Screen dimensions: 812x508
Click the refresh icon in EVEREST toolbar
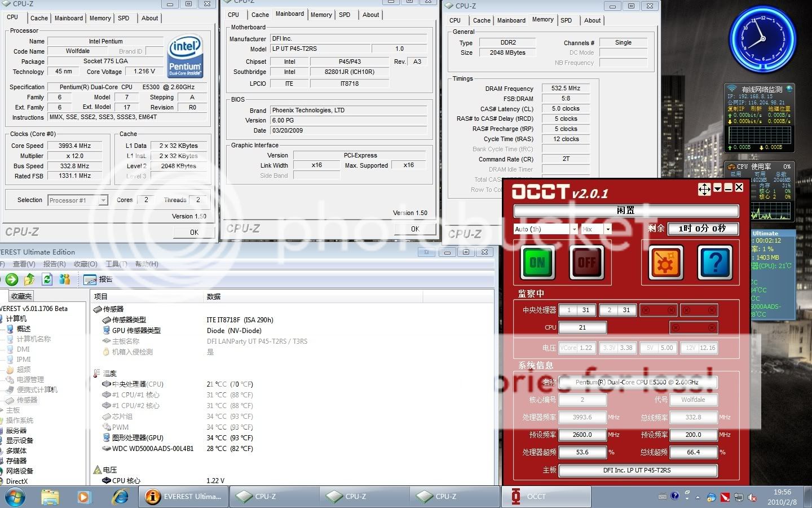(47, 279)
